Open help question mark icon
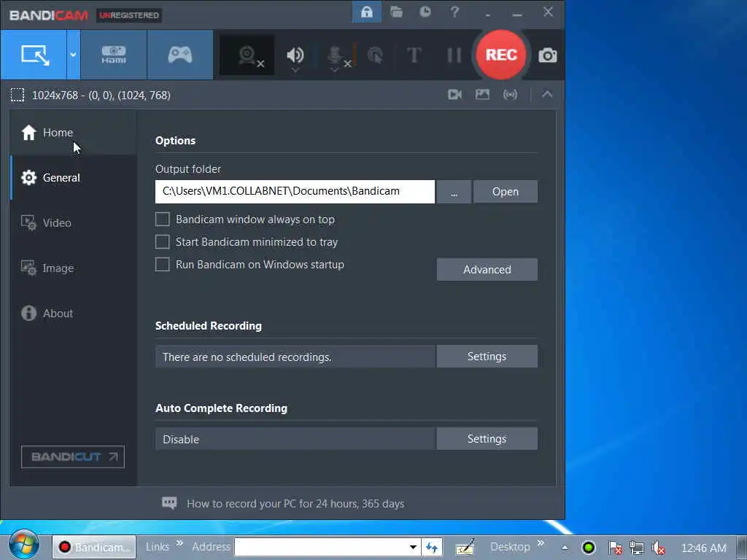Image resolution: width=747 pixels, height=560 pixels. point(454,12)
